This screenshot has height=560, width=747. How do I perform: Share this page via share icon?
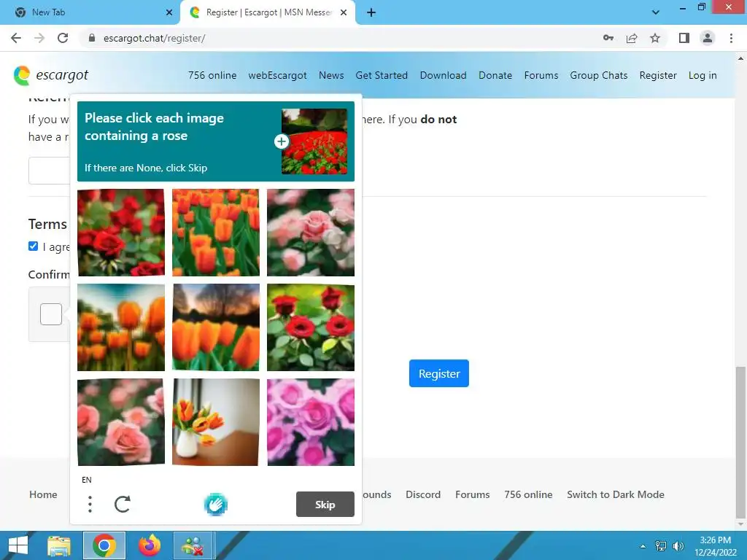(x=632, y=38)
